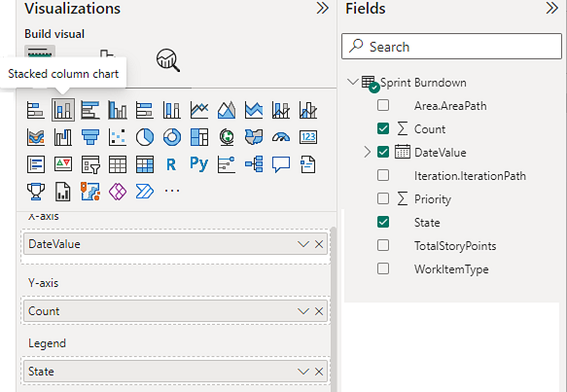Check the TotalStoryPoints field

point(383,245)
